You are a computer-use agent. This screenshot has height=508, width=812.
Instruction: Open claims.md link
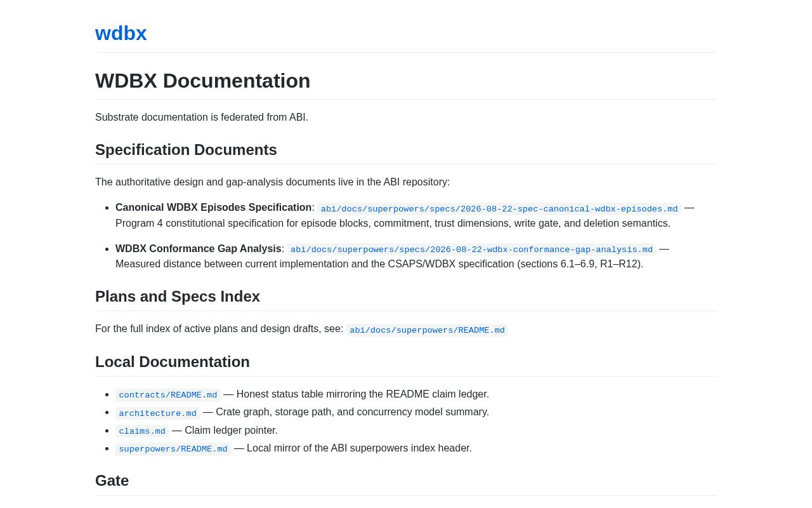142,431
